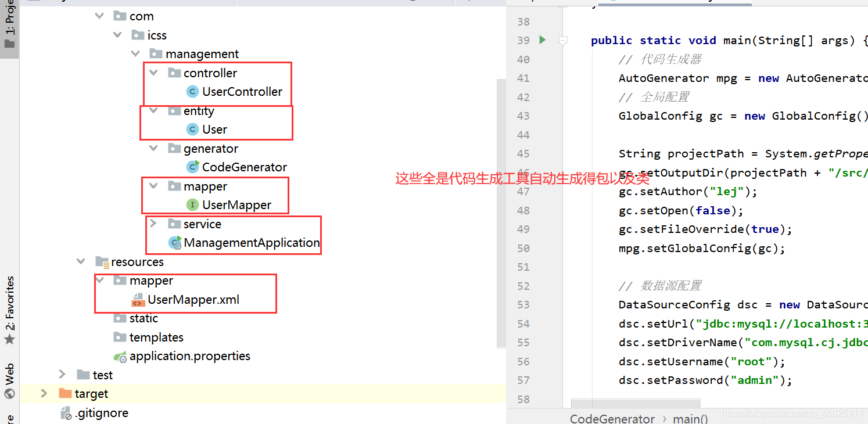Collapse the resources folder chevron
868x424 pixels.
point(81,261)
